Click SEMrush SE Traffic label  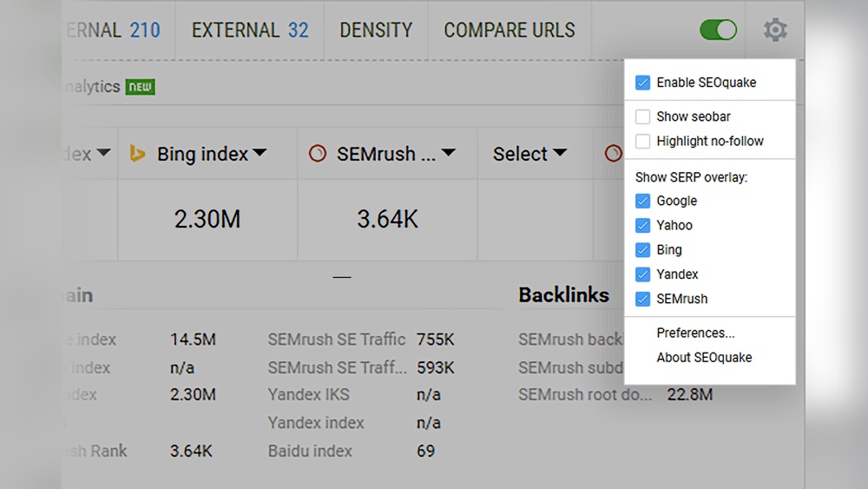[337, 340]
